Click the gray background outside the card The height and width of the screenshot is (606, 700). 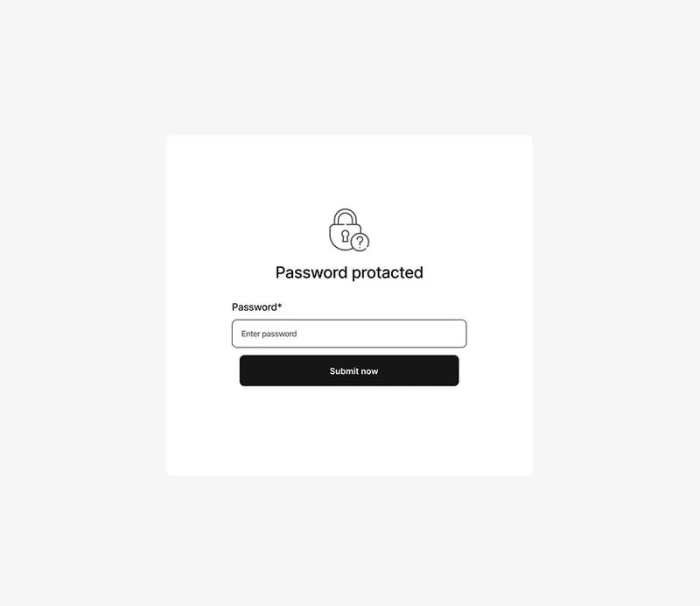coord(80,304)
